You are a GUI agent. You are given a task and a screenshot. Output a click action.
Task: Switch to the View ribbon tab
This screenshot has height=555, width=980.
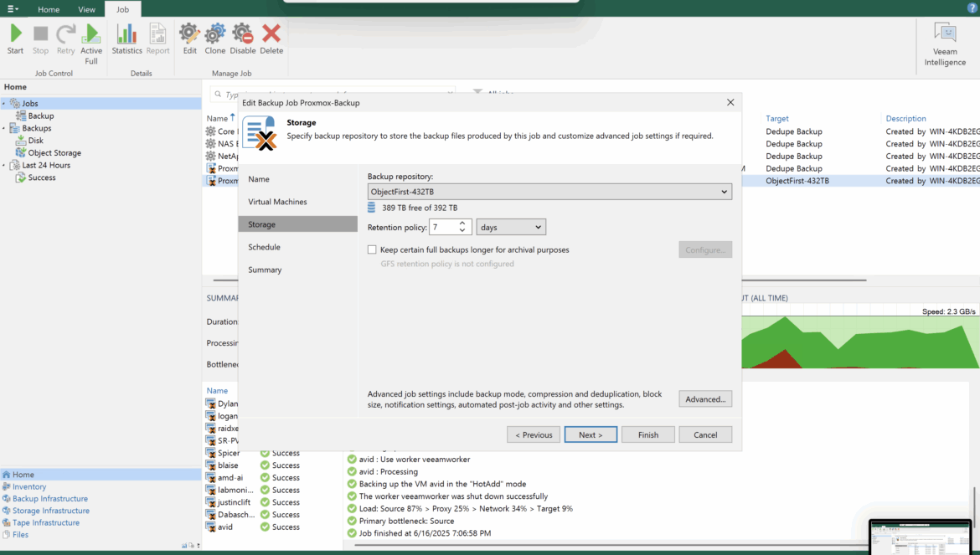click(x=87, y=9)
